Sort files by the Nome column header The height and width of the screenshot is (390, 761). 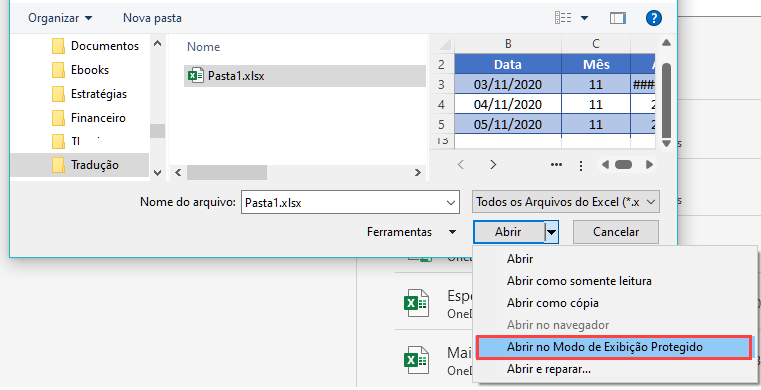(203, 47)
